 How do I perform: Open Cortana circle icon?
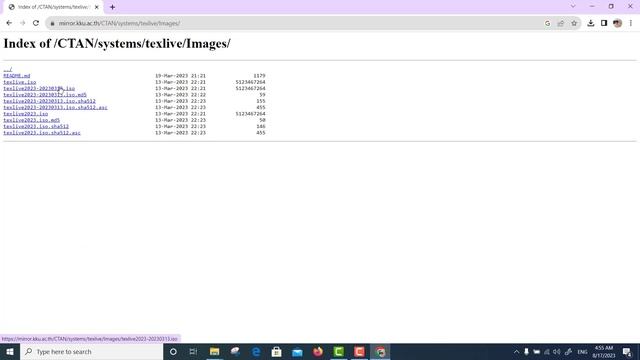click(x=173, y=351)
